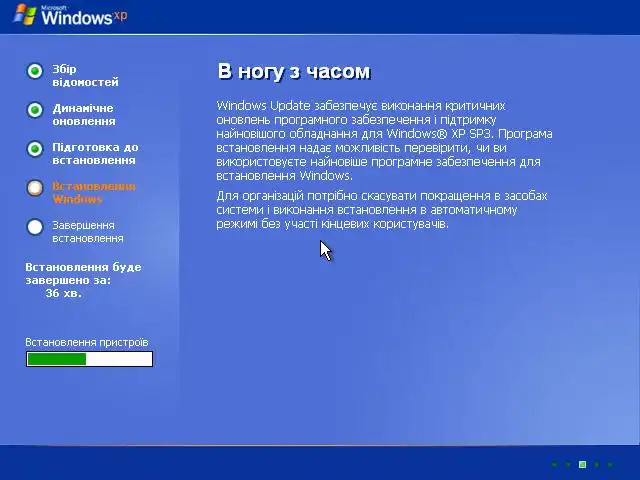Image resolution: width=640 pixels, height=480 pixels.
Task: Click the bright green square activity indicator
Action: [582, 464]
